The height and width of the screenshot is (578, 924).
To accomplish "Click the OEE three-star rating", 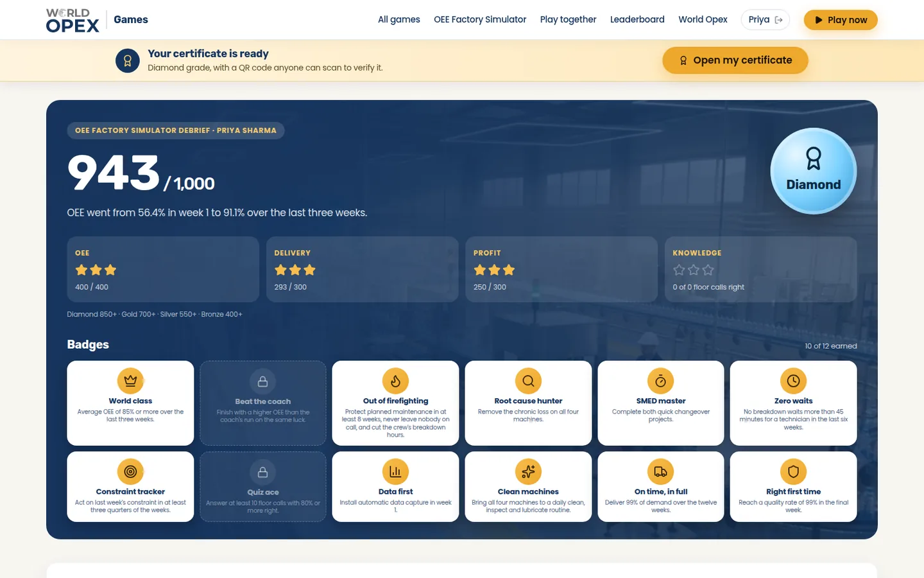I will (96, 270).
